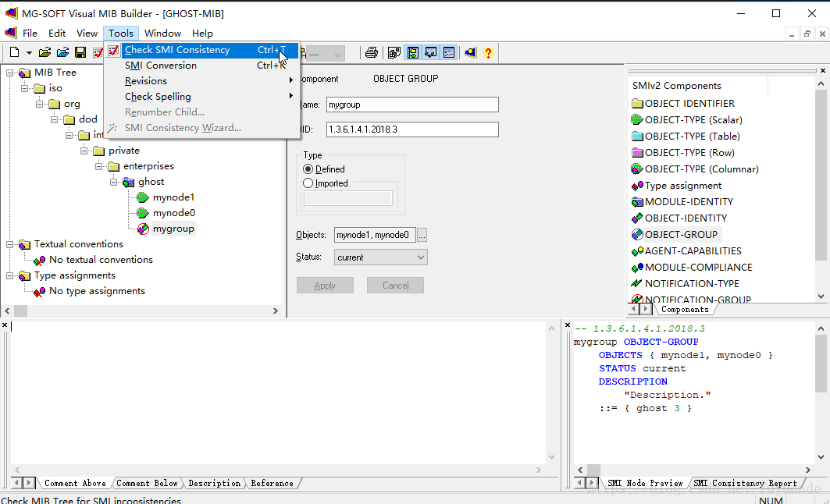The image size is (830, 504).
Task: Collapse the iso tree node
Action: [24, 88]
